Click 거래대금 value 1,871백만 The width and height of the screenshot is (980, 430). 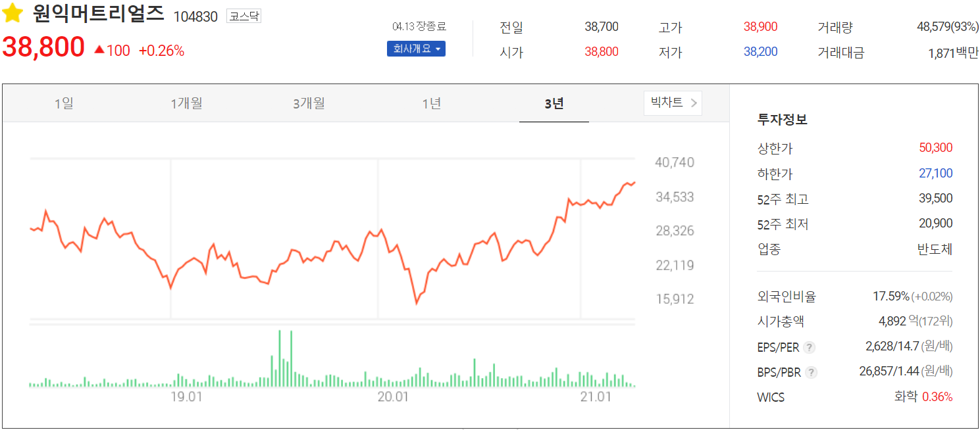click(x=953, y=53)
